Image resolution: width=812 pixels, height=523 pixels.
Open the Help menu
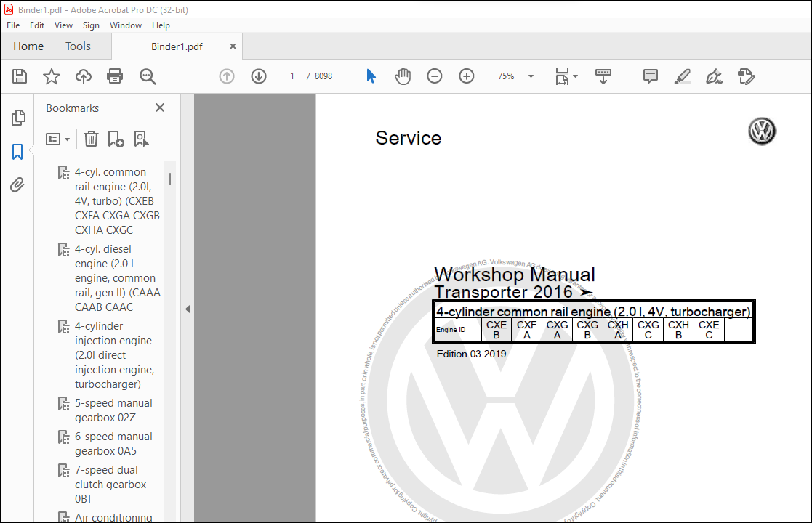161,25
